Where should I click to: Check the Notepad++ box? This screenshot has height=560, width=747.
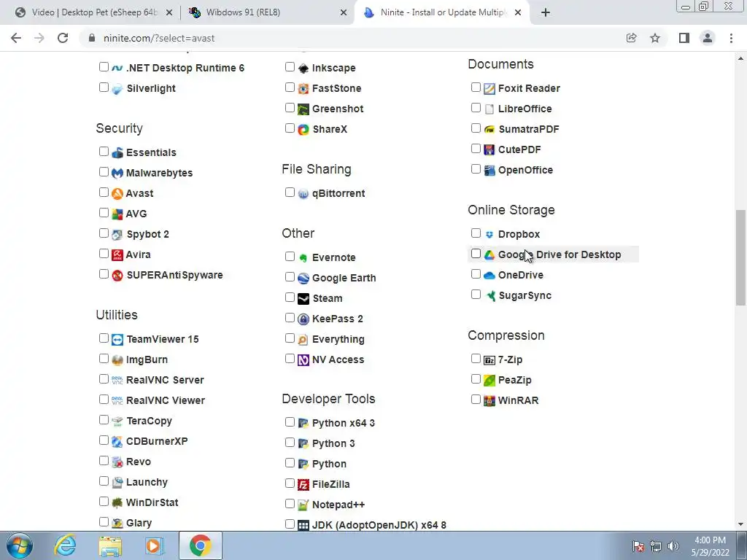[290, 503]
